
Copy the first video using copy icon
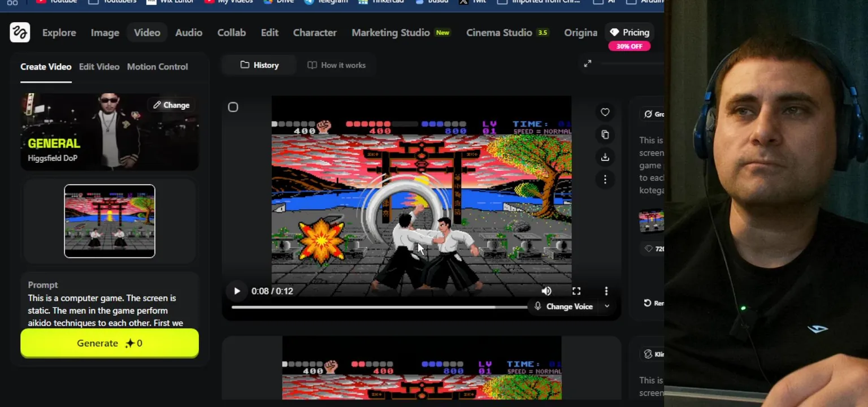coord(605,135)
